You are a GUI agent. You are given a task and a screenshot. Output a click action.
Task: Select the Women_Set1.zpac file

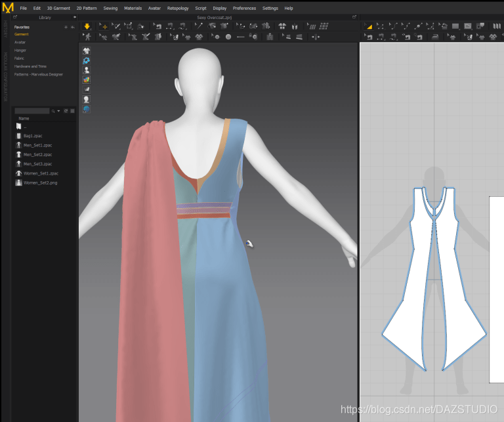pyautogui.click(x=41, y=173)
